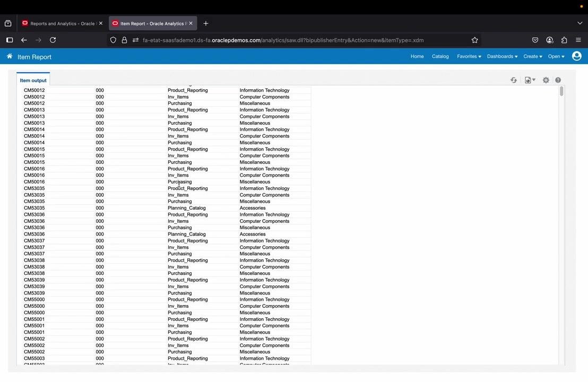The height and width of the screenshot is (382, 588).
Task: Click the browser forward arrow
Action: (38, 40)
